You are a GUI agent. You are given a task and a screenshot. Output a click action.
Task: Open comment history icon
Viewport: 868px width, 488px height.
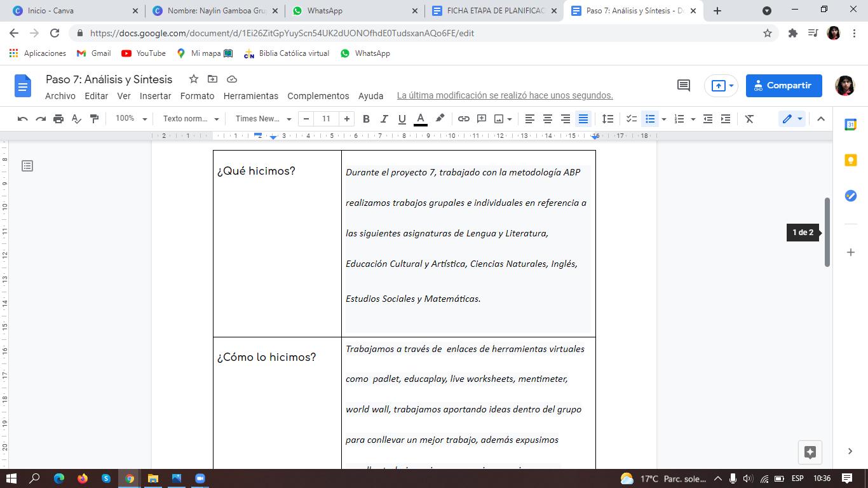click(684, 86)
